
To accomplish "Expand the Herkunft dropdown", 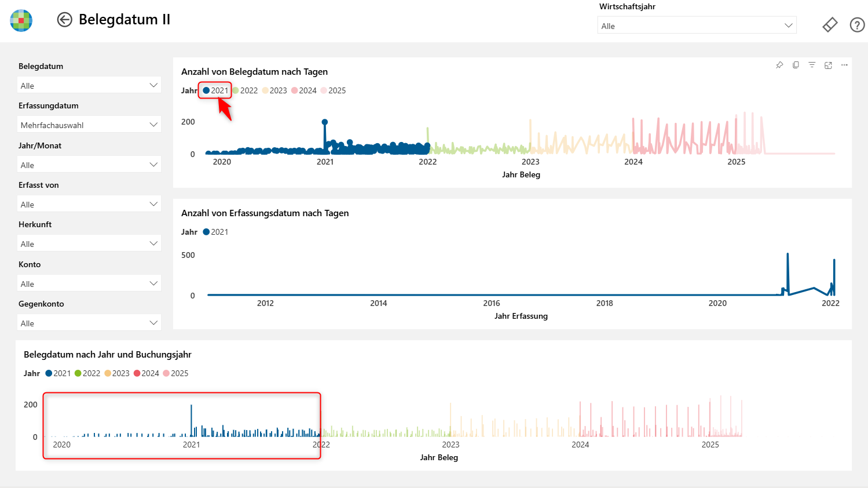I will 89,243.
